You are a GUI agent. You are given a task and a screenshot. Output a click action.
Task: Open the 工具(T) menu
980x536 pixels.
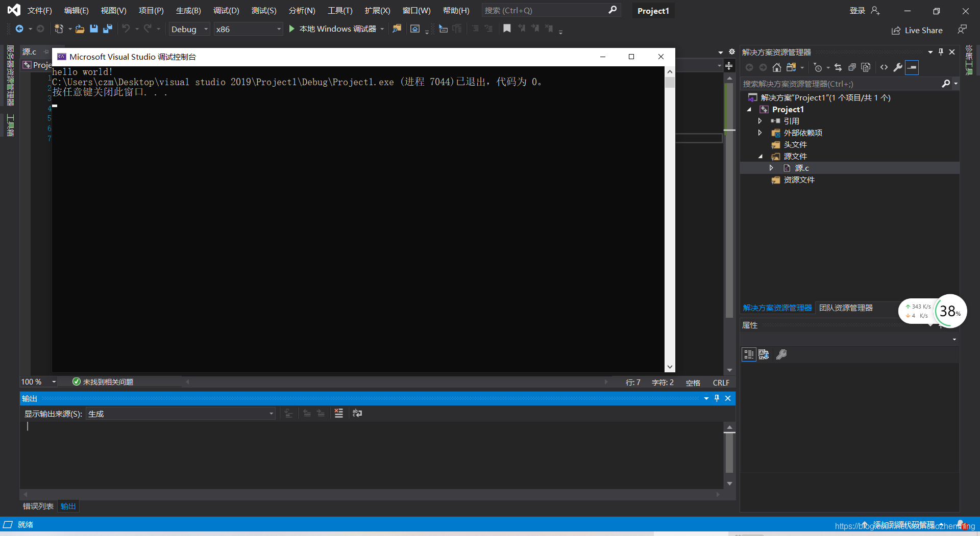(339, 10)
